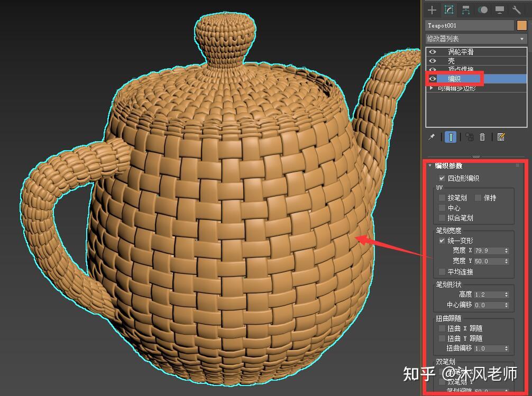Select the 壳 modifier in stack
532x396 pixels.
[x=476, y=61]
